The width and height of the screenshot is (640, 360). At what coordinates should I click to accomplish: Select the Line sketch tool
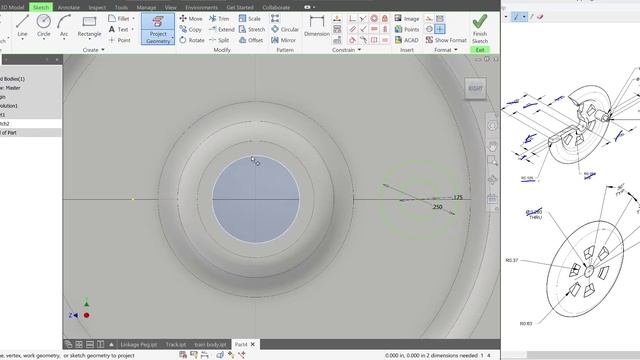pos(22,26)
